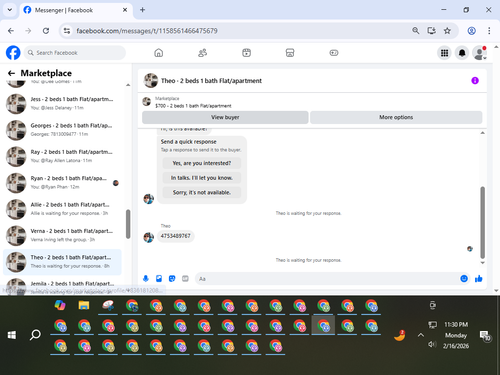Click Theo's message 4753489767
This screenshot has height=375, width=500.
point(175,236)
